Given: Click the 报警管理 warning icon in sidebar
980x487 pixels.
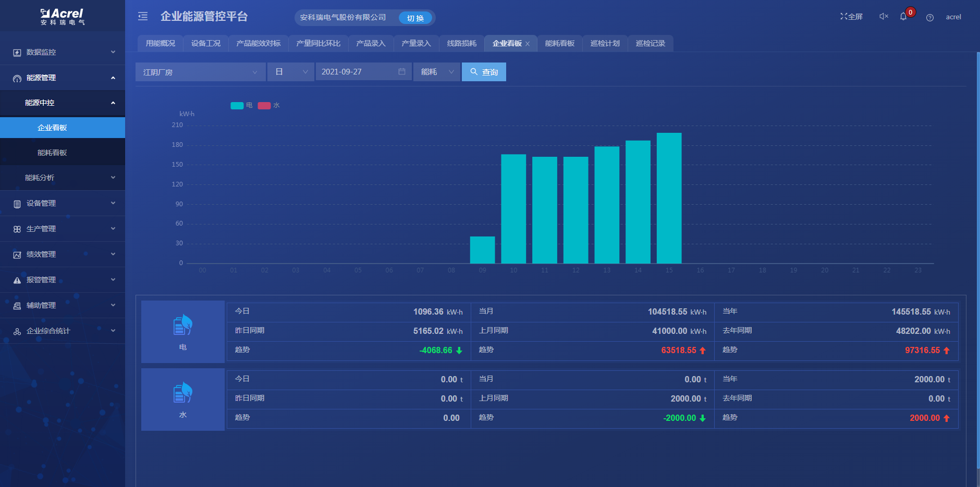Looking at the screenshot, I should click(x=16, y=280).
